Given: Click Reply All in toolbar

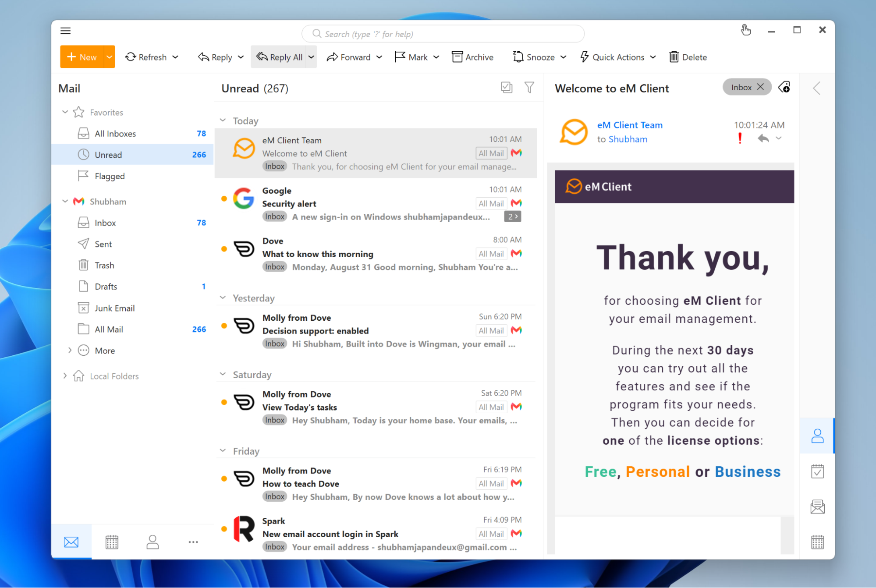Looking at the screenshot, I should pyautogui.click(x=279, y=57).
